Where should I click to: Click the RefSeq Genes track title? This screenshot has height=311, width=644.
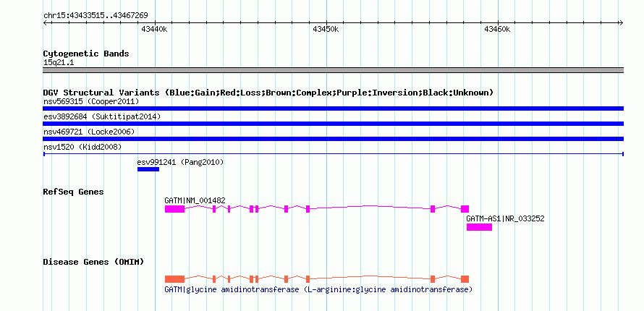click(x=74, y=192)
